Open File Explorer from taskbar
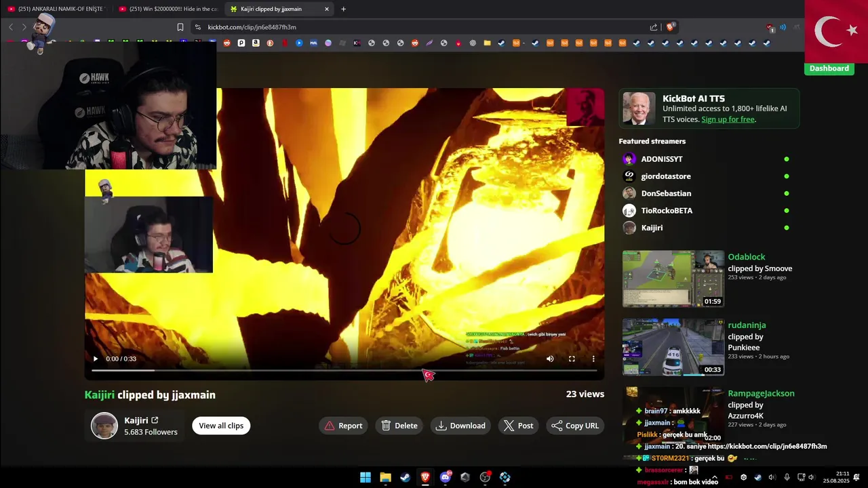Viewport: 868px width, 488px height. pyautogui.click(x=385, y=477)
